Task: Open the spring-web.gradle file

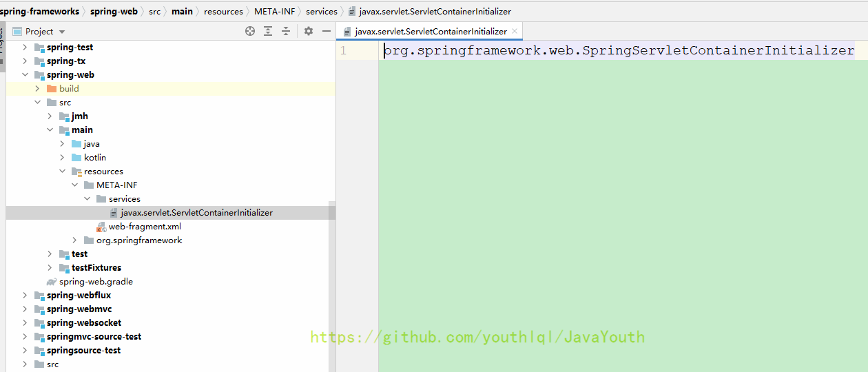Action: pos(96,282)
